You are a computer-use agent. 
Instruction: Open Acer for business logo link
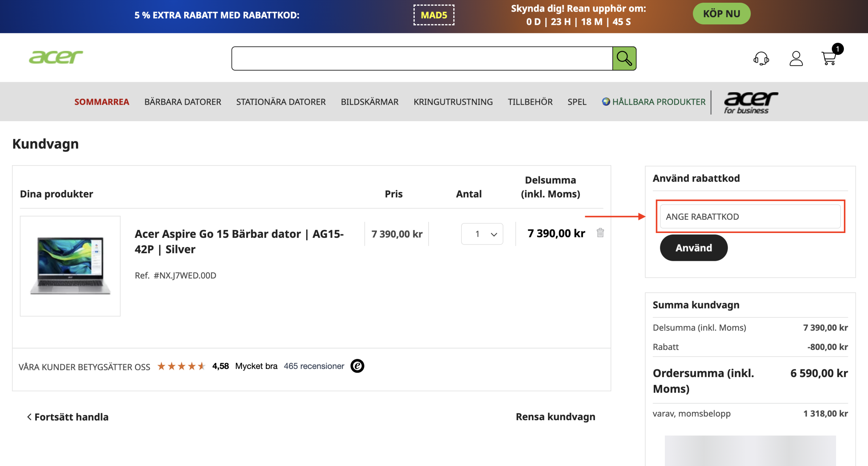(751, 102)
